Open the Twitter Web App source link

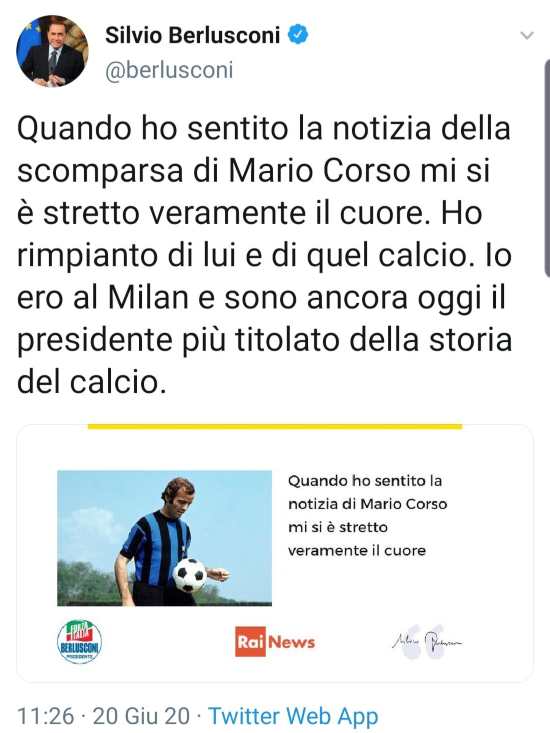pyautogui.click(x=293, y=716)
